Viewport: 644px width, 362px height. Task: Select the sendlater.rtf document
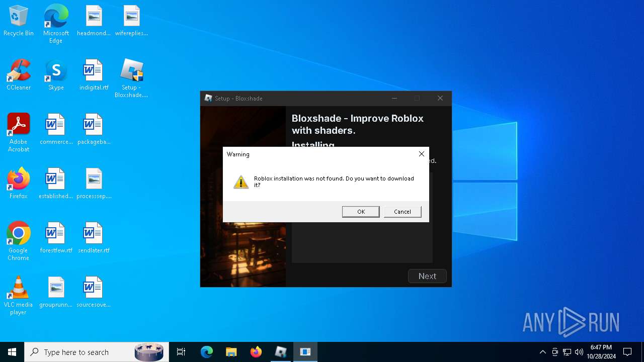94,238
